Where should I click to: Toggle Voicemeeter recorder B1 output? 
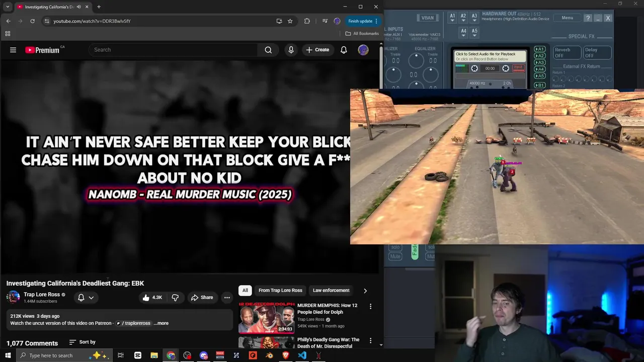539,85
